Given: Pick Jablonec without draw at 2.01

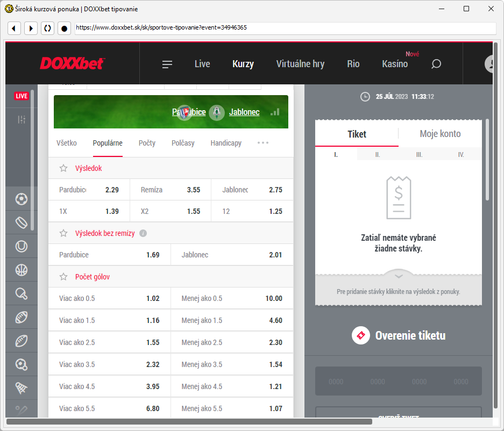Looking at the screenshot, I should click(232, 255).
